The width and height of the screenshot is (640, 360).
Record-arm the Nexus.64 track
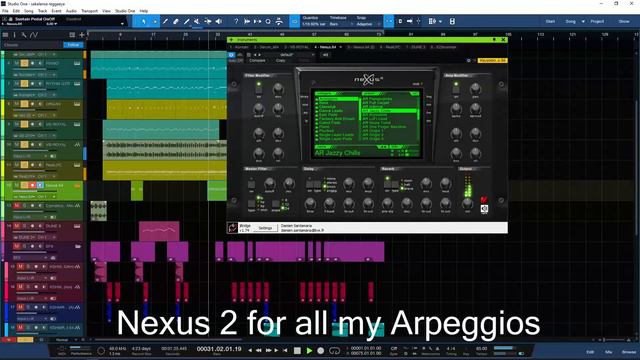point(32,185)
